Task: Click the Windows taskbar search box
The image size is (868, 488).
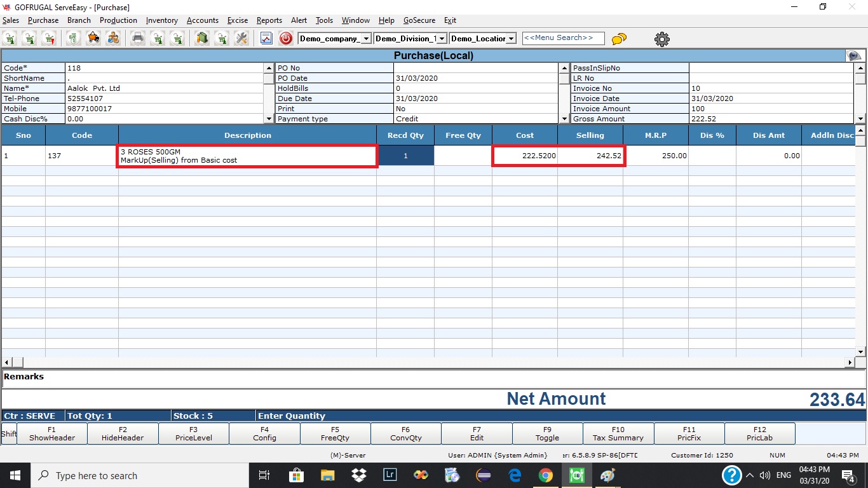Action: tap(139, 475)
